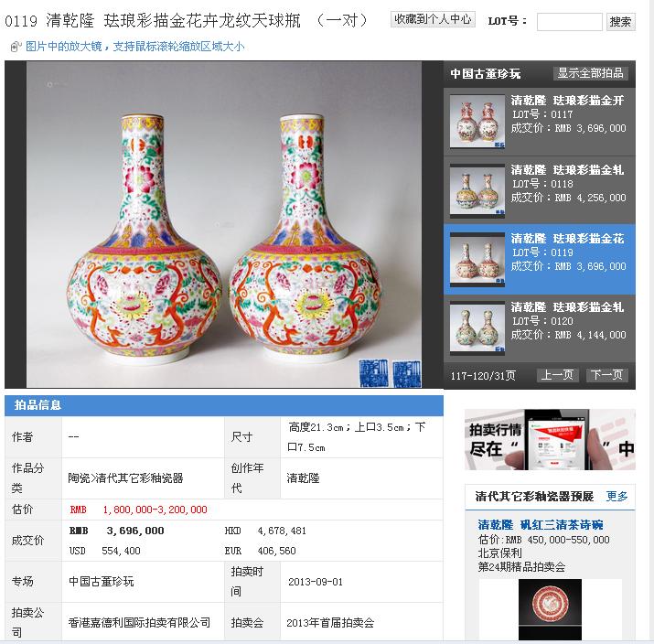Click the blue seal mark in the image corner
Screen dimensions: 654x644
[390, 373]
